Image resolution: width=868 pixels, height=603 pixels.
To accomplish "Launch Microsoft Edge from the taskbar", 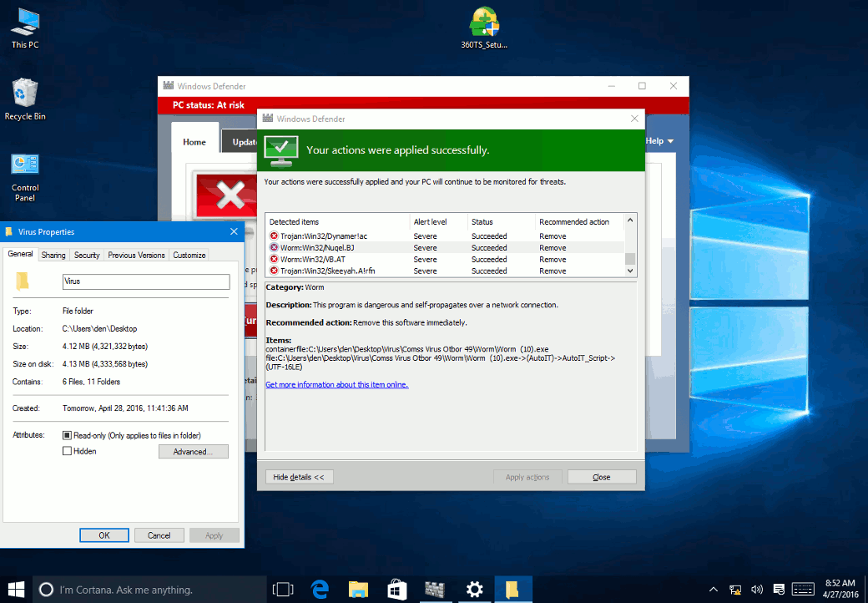I will coord(320,590).
